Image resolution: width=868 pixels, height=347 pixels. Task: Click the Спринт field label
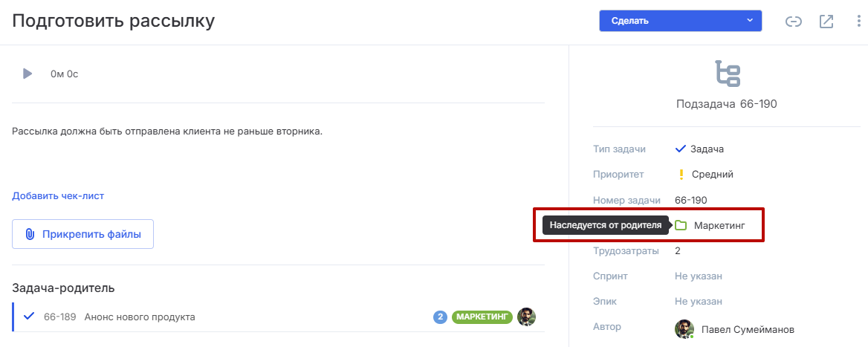(610, 276)
